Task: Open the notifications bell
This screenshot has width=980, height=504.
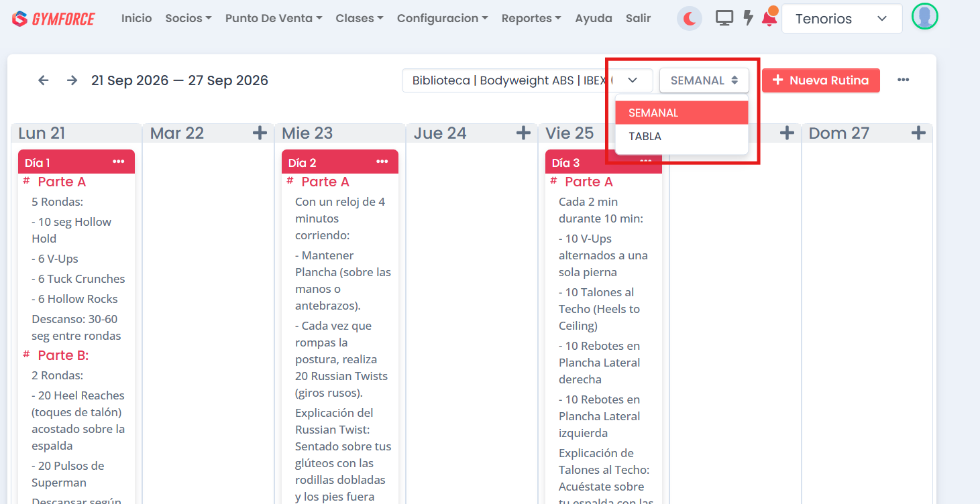Action: (769, 18)
